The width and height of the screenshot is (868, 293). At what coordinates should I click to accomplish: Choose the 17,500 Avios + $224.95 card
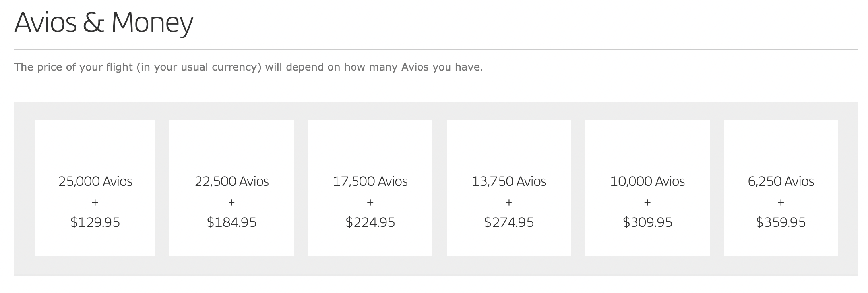[370, 188]
